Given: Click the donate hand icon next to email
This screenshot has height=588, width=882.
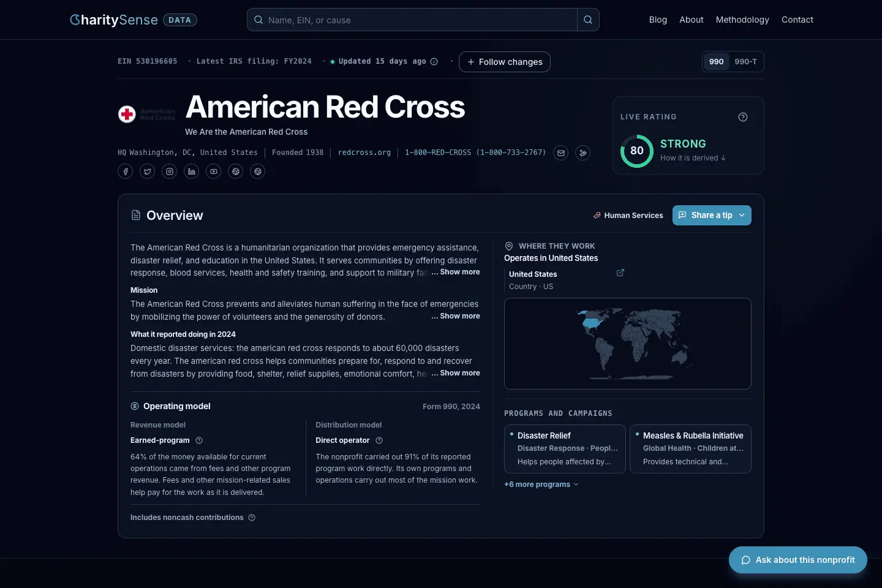Looking at the screenshot, I should pos(583,153).
